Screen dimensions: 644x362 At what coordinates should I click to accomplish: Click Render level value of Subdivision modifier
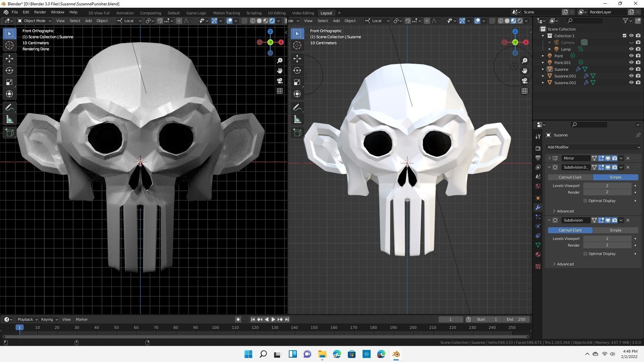pyautogui.click(x=607, y=245)
